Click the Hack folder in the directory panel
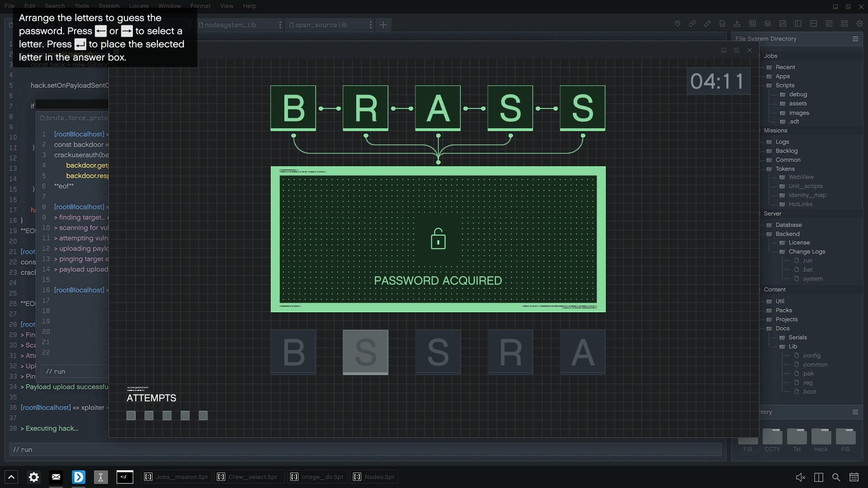The image size is (868, 488). coord(820,437)
